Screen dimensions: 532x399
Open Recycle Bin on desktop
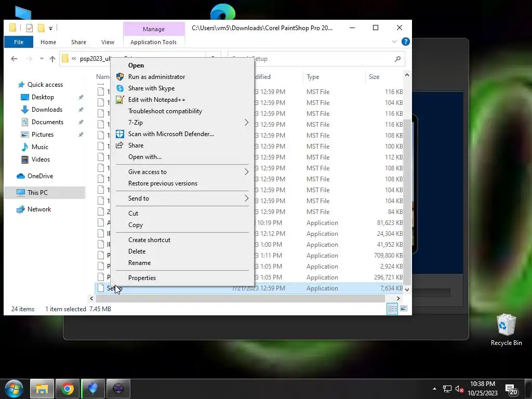pos(506,330)
